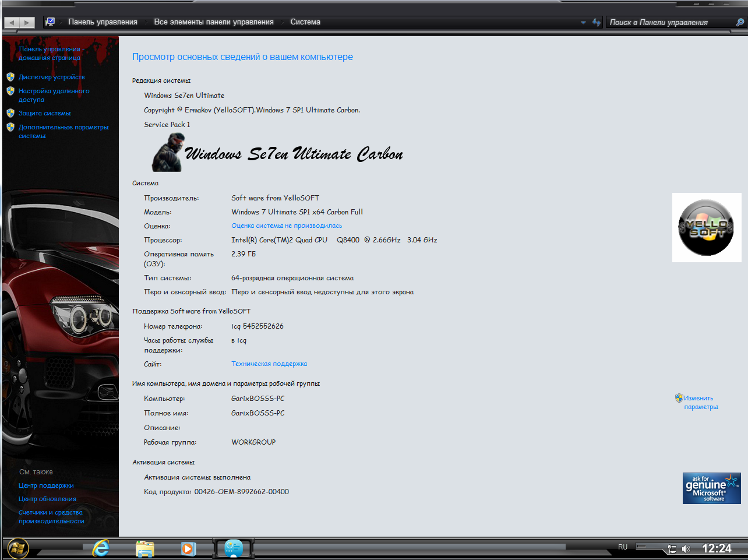
Task: Select 'Панель управления' breadcrumb
Action: coord(103,22)
